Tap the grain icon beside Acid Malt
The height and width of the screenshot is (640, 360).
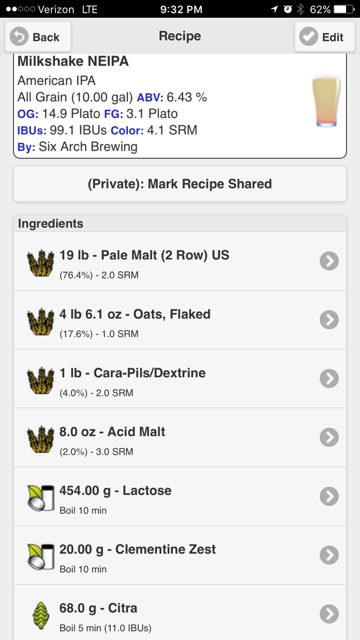pos(40,440)
